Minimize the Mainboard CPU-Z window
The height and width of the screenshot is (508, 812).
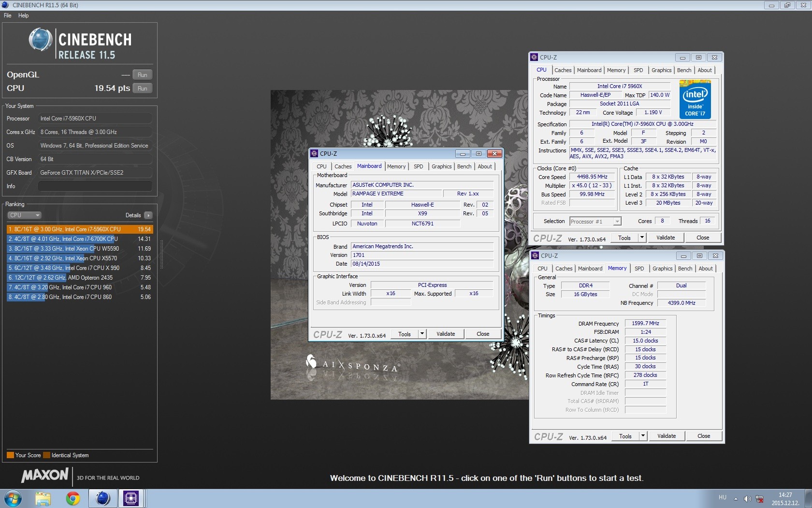[x=462, y=153]
